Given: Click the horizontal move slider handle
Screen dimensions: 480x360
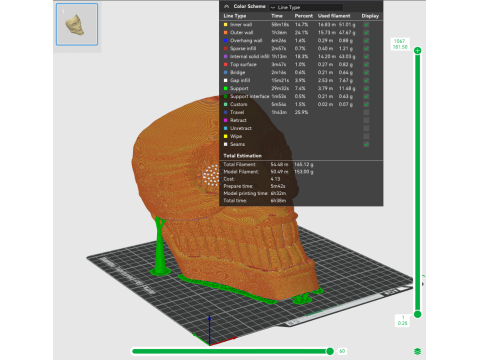Looking at the screenshot, I should pos(330,351).
